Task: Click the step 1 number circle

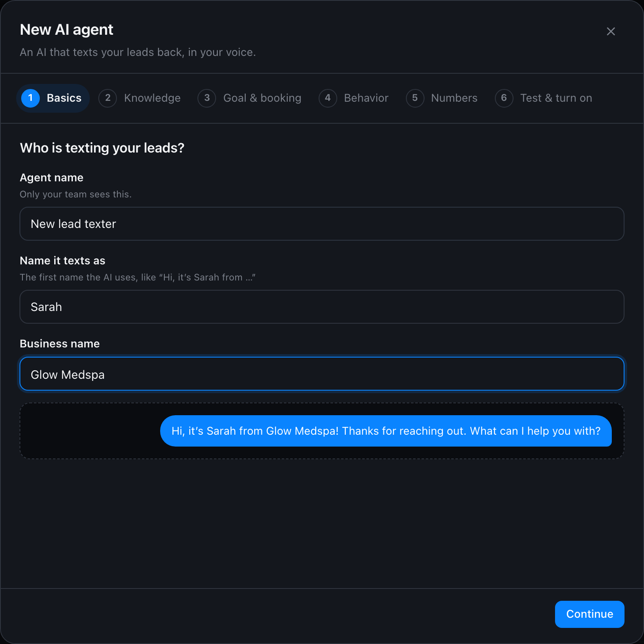Action: [31, 98]
